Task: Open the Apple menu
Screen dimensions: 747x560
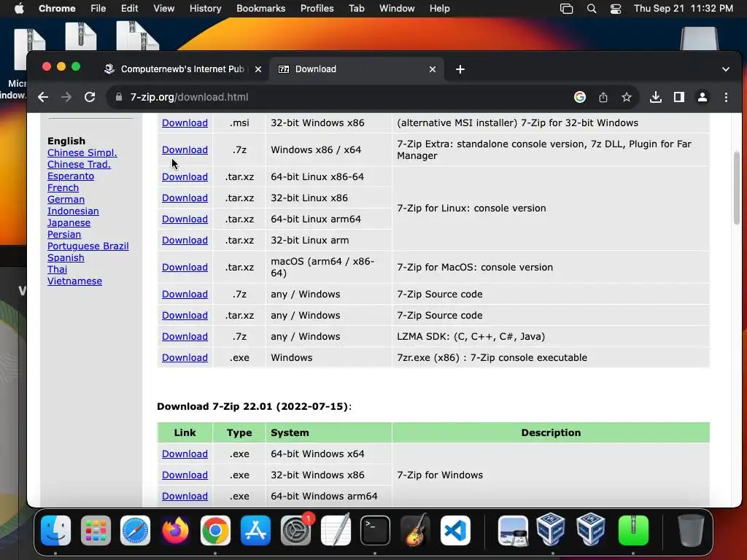Action: click(19, 8)
